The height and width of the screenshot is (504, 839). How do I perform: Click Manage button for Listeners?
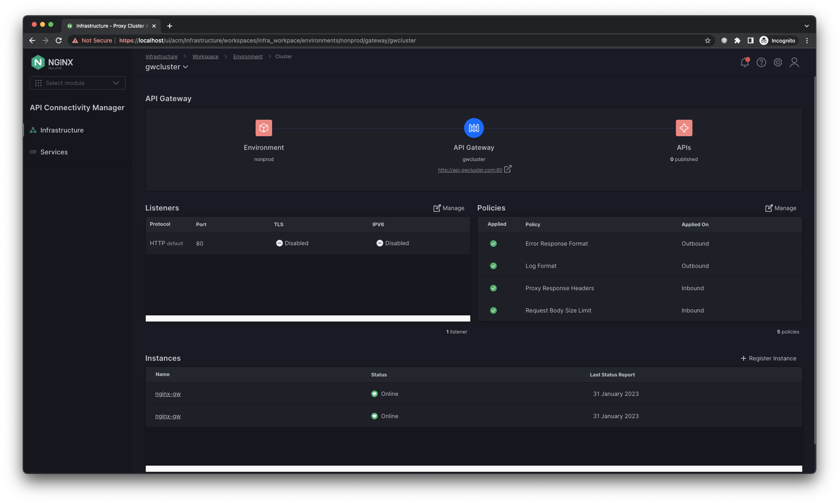click(449, 208)
